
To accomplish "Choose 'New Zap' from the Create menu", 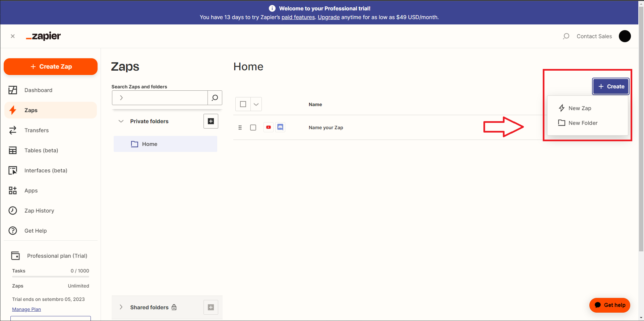I will 580,108.
